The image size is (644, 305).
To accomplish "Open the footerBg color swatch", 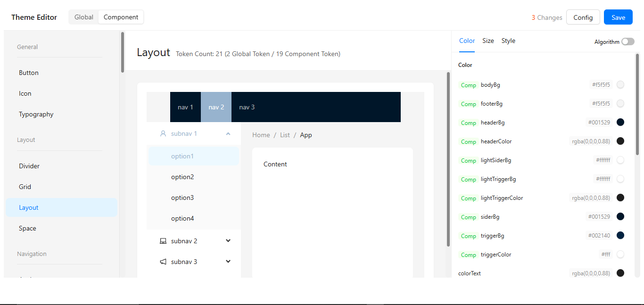I will [x=620, y=103].
